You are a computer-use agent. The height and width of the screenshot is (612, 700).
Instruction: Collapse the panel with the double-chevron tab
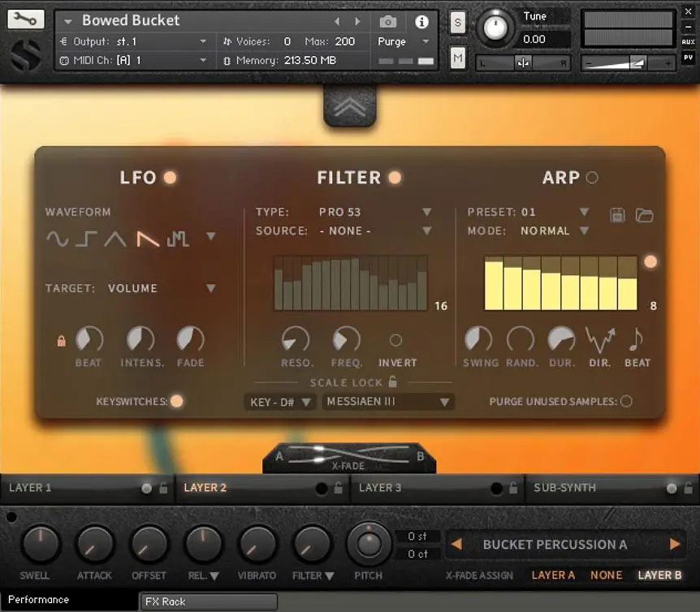click(x=349, y=106)
